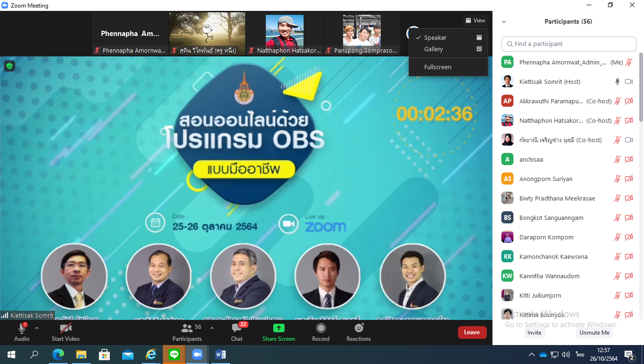Viewport: 644px width, 364px height.
Task: Click camera-off icon for Natthaphon Co-host
Action: pyautogui.click(x=629, y=120)
